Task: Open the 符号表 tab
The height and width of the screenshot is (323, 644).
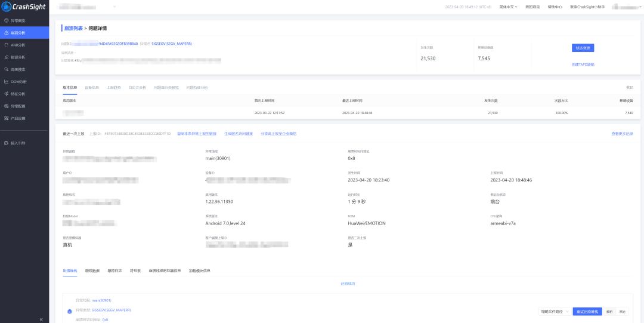Action: point(135,270)
